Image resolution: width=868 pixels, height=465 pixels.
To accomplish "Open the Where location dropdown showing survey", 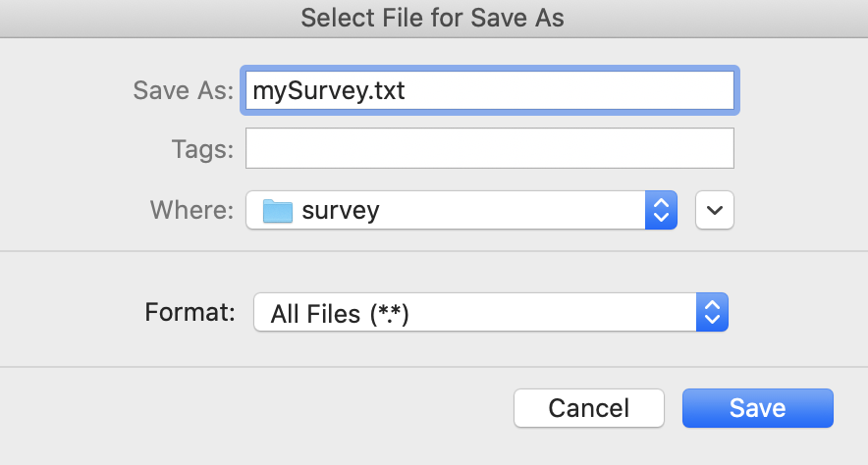I will click(461, 210).
